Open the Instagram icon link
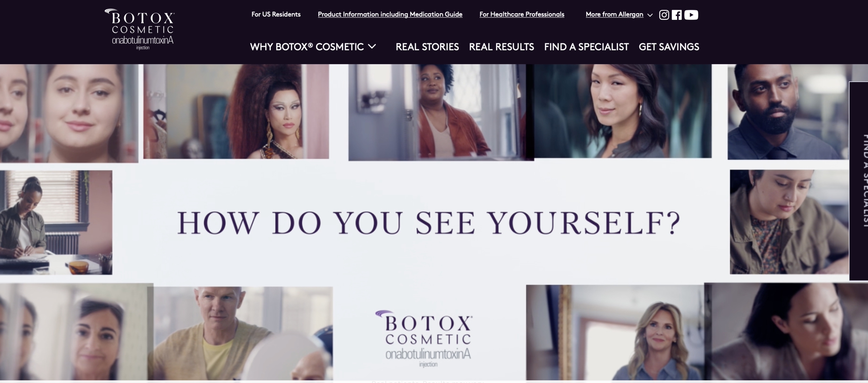 [x=664, y=15]
